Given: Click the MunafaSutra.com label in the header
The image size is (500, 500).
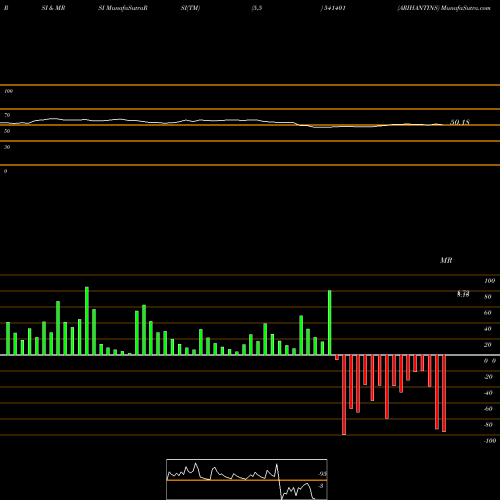Looking at the screenshot, I should (466, 8).
